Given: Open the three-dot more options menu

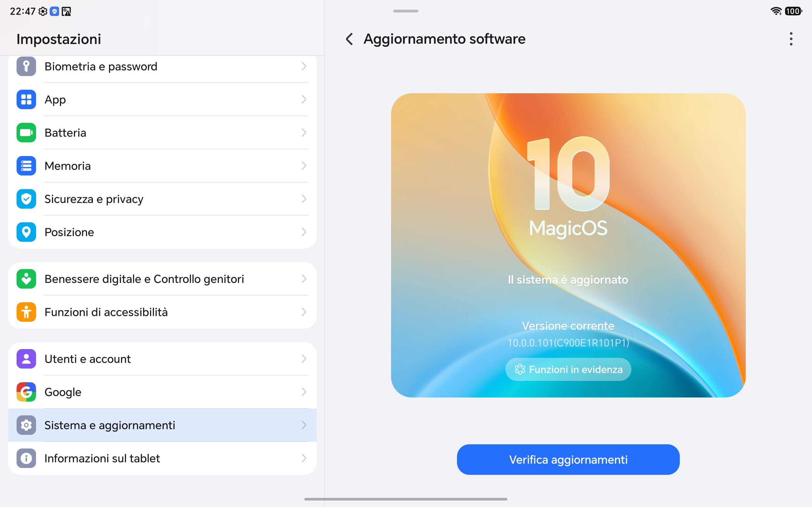Looking at the screenshot, I should pyautogui.click(x=791, y=39).
